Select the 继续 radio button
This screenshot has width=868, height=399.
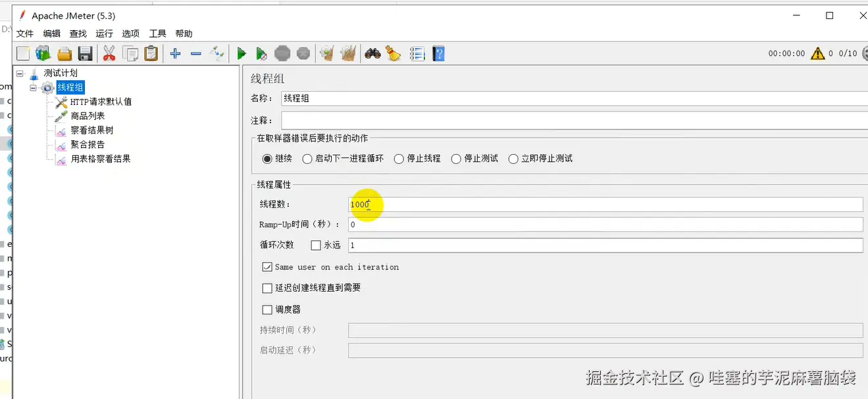(x=267, y=159)
